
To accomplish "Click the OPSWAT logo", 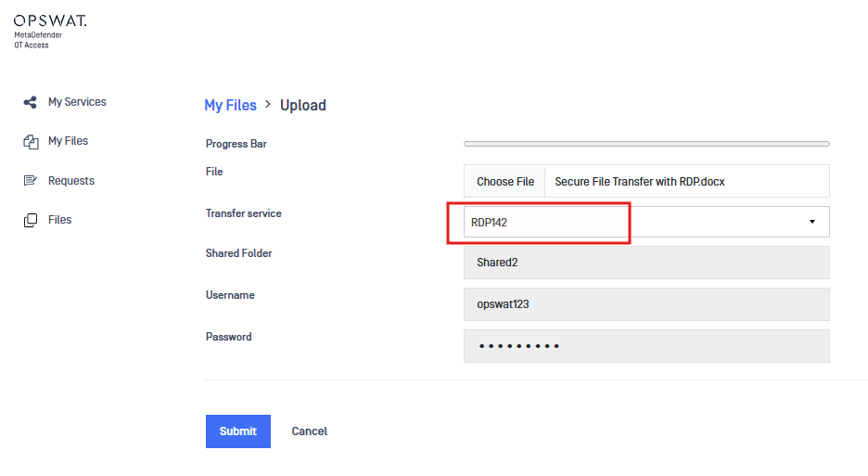I will click(50, 20).
